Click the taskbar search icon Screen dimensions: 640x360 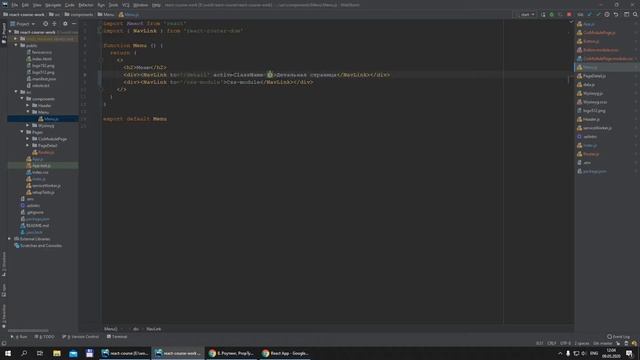(x=24, y=353)
